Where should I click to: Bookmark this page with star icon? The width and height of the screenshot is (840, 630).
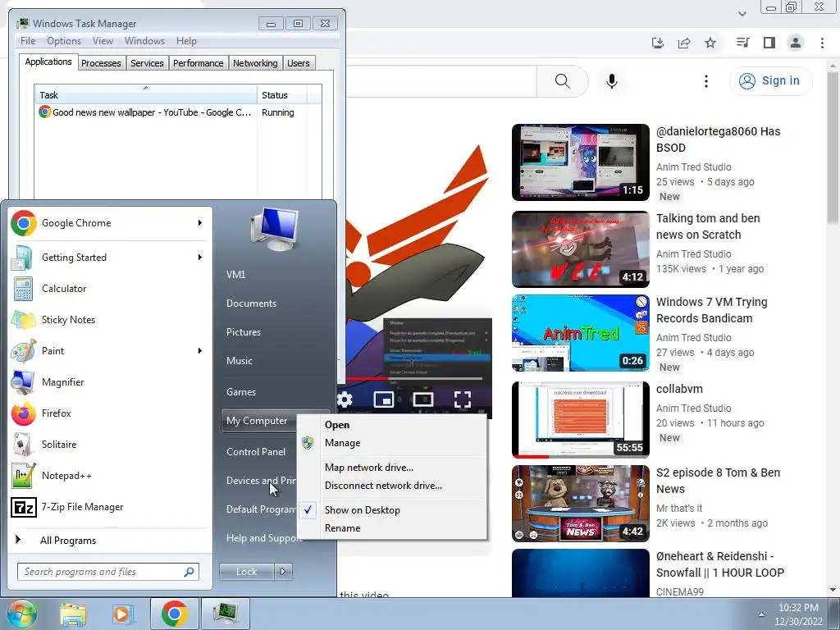(x=710, y=43)
